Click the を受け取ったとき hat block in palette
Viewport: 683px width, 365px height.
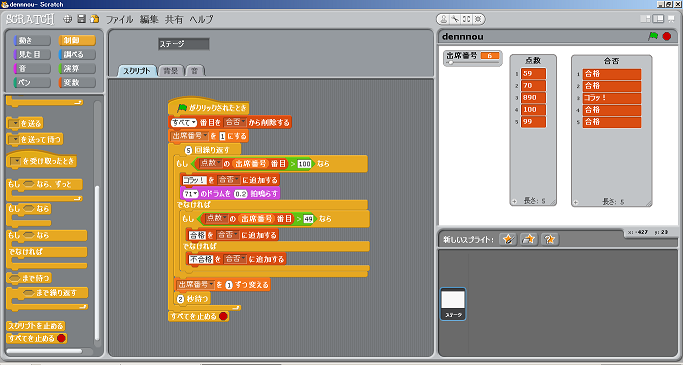coord(42,160)
